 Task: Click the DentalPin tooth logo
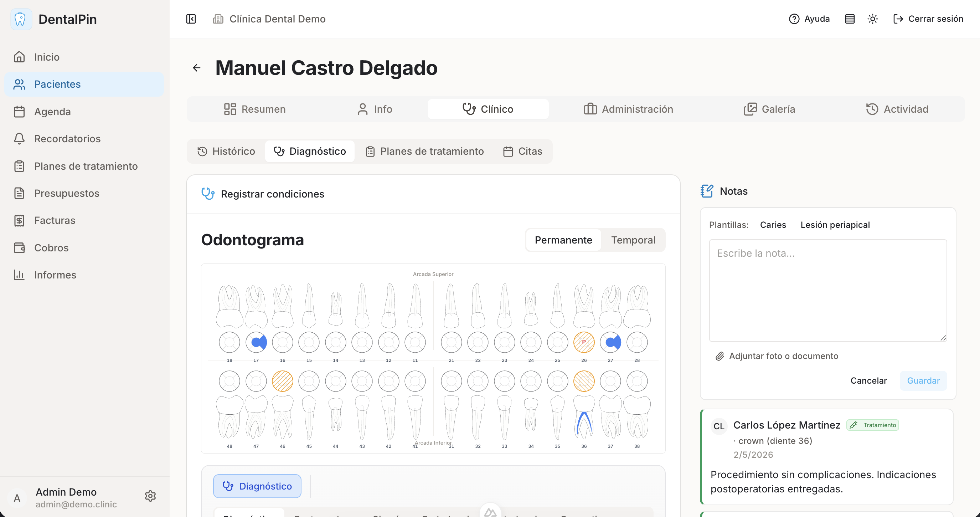pyautogui.click(x=21, y=19)
